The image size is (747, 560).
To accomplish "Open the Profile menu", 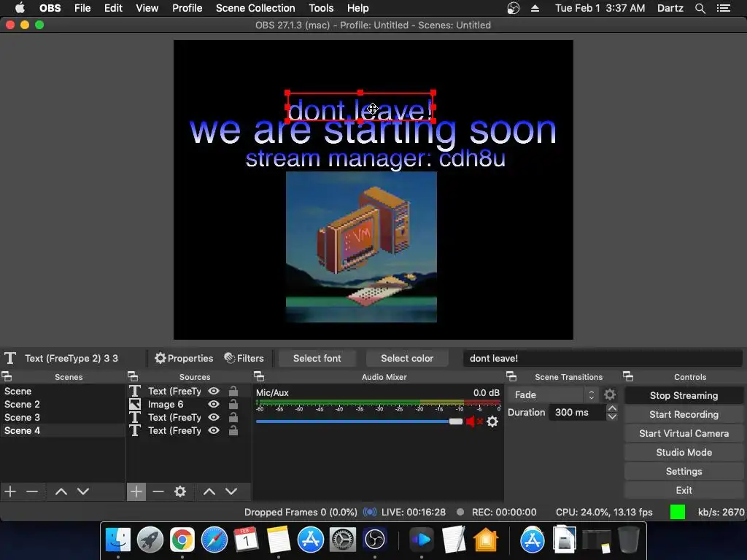I will pyautogui.click(x=187, y=8).
